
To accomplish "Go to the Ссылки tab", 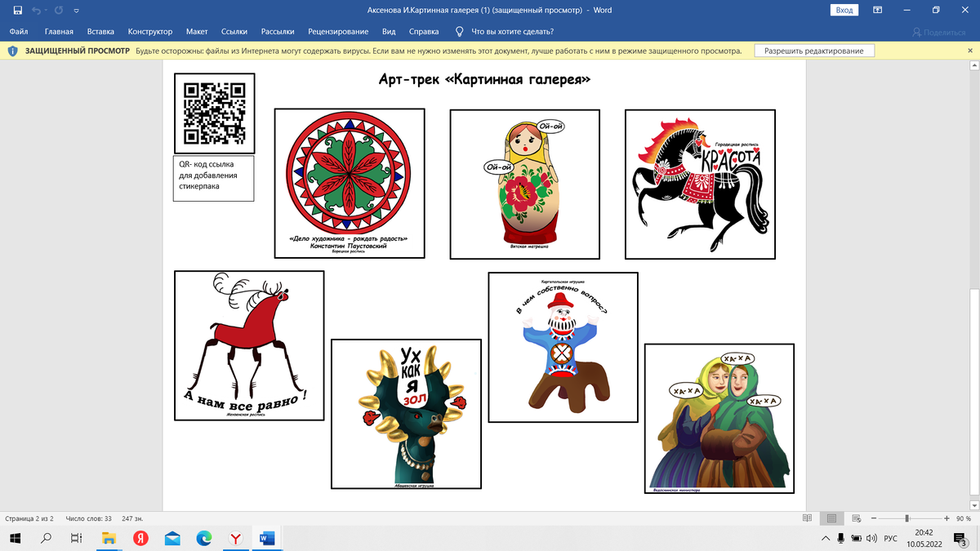I will (234, 32).
